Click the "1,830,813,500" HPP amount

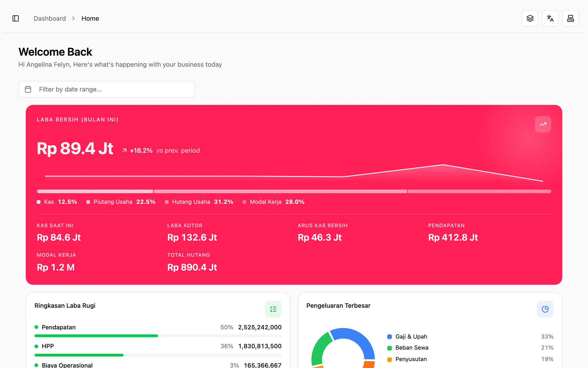tap(260, 346)
